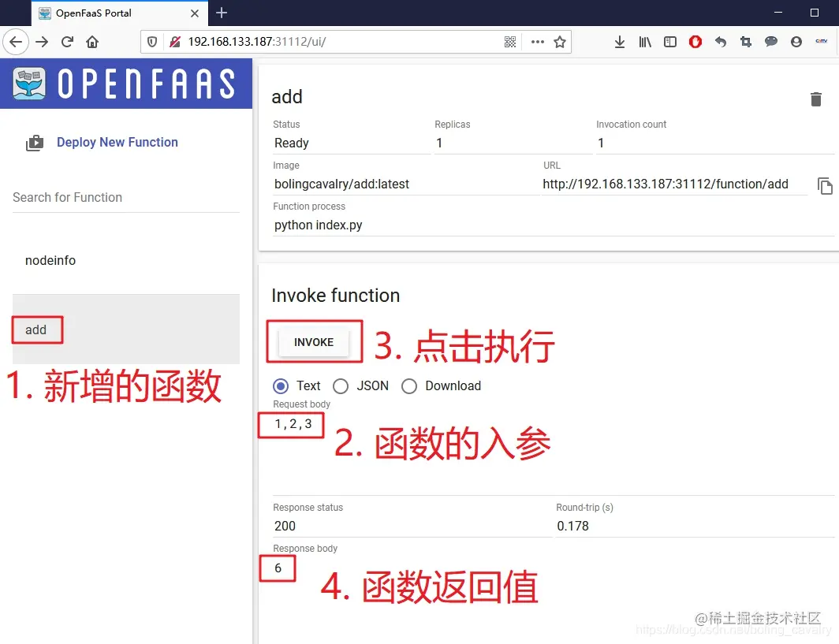Screen dimensions: 839x644
Task: Click the Deploy New Function icon
Action: (x=35, y=142)
